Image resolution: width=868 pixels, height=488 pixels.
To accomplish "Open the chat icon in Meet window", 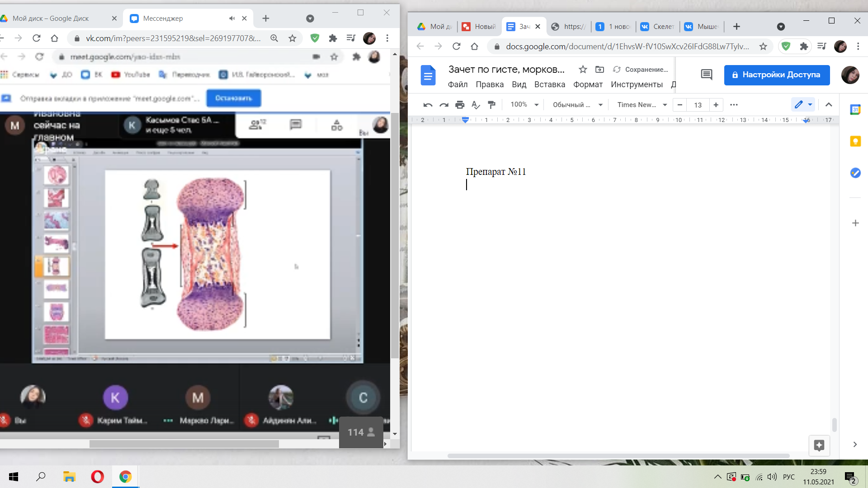I will click(296, 124).
